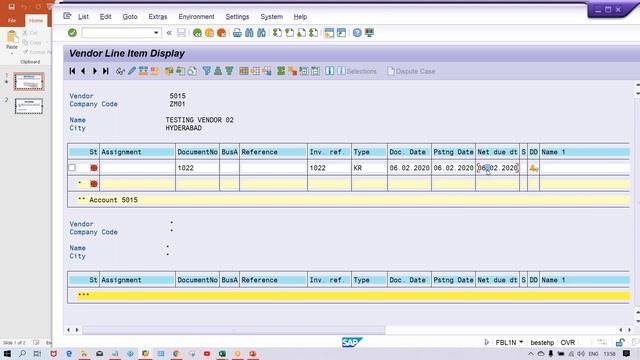Click the red open-item status icon for document 1022
This screenshot has width=640, height=360.
click(x=93, y=168)
